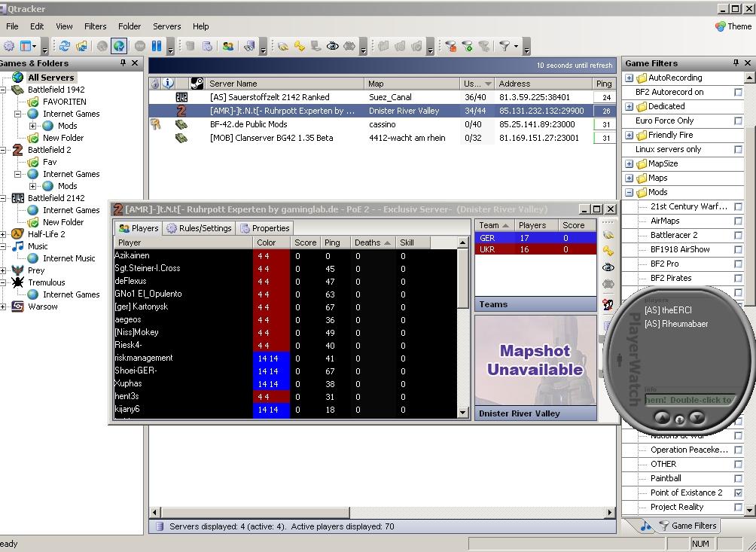Sort server list by Map column
Screen dimensions: 756x552
[411, 84]
